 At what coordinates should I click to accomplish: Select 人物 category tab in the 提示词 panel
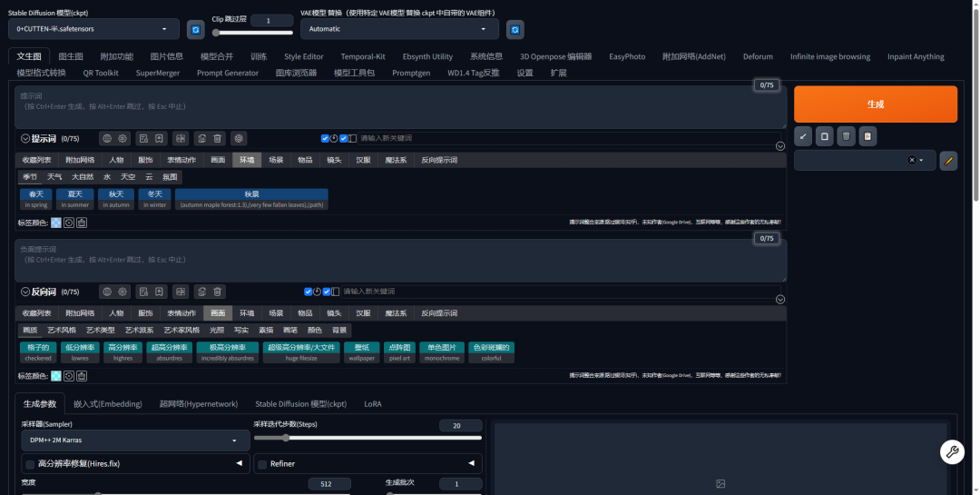[x=116, y=160]
